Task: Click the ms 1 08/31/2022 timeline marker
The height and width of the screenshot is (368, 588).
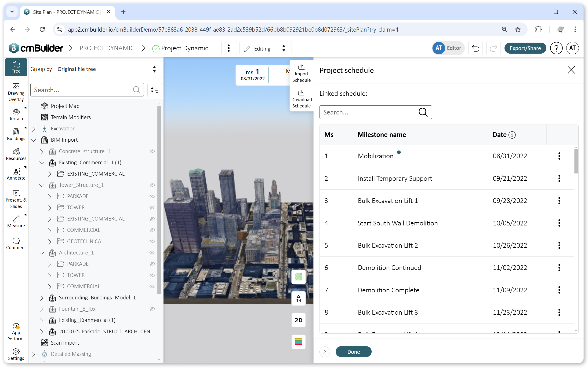Action: [253, 75]
